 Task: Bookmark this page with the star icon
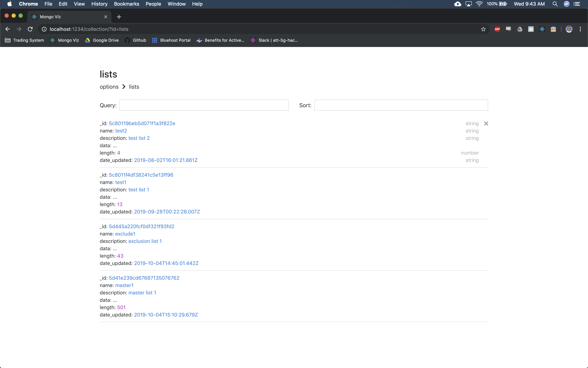click(483, 29)
